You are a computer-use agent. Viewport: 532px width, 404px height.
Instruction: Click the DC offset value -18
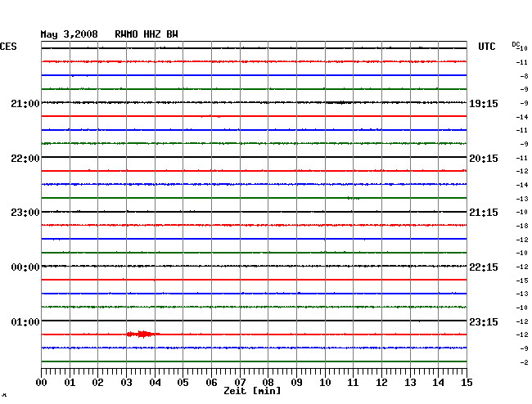pos(522,226)
